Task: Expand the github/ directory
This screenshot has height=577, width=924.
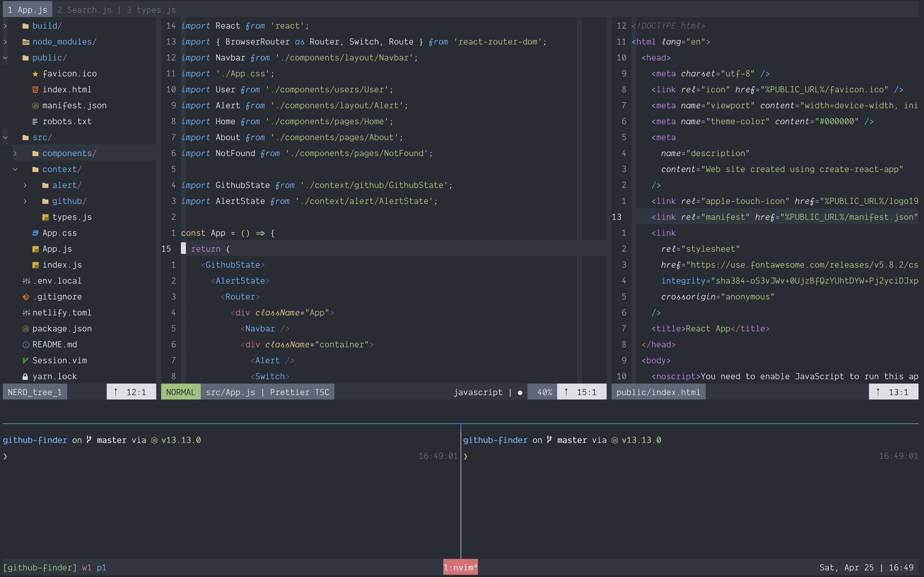Action: point(25,201)
